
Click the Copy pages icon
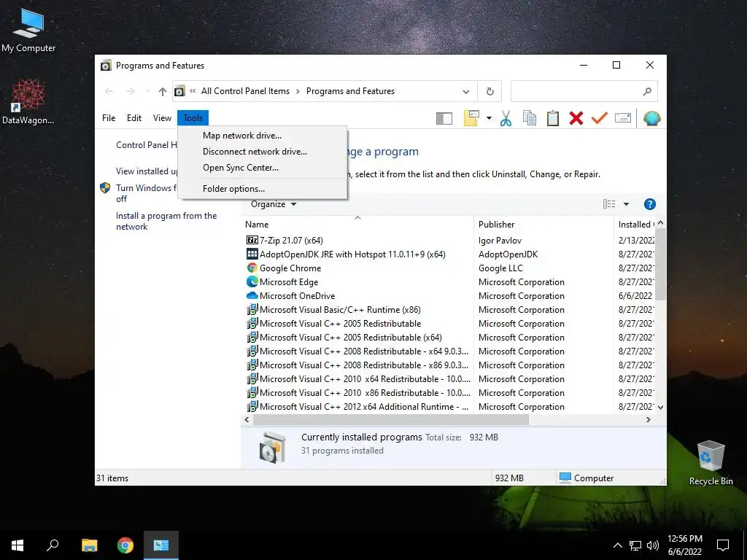pyautogui.click(x=530, y=118)
